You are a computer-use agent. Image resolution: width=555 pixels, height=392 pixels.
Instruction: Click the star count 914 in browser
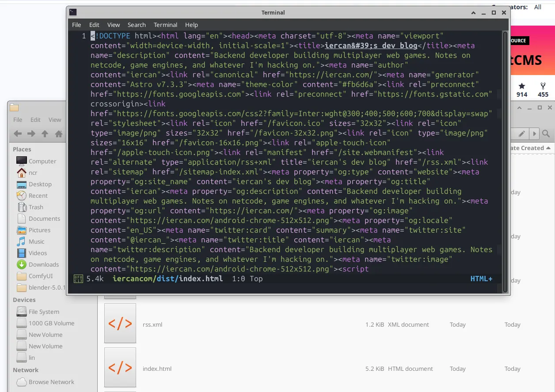pos(522,94)
